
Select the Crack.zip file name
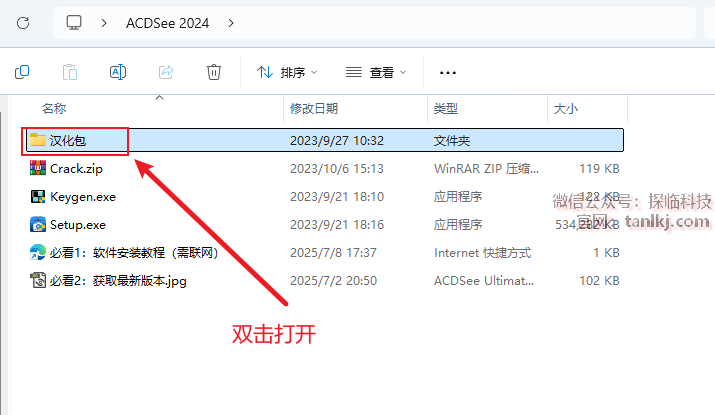(x=76, y=169)
